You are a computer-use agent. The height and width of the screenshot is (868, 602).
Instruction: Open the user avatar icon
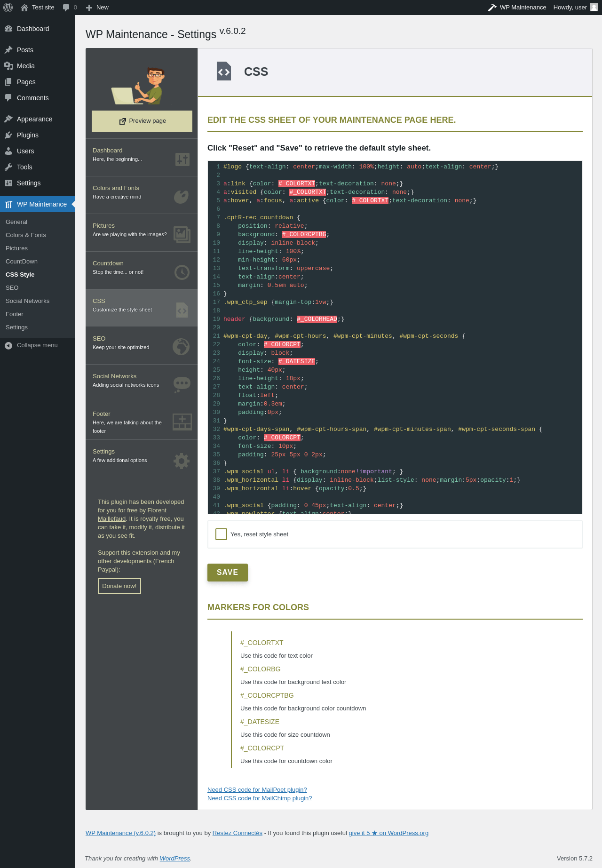click(594, 7)
